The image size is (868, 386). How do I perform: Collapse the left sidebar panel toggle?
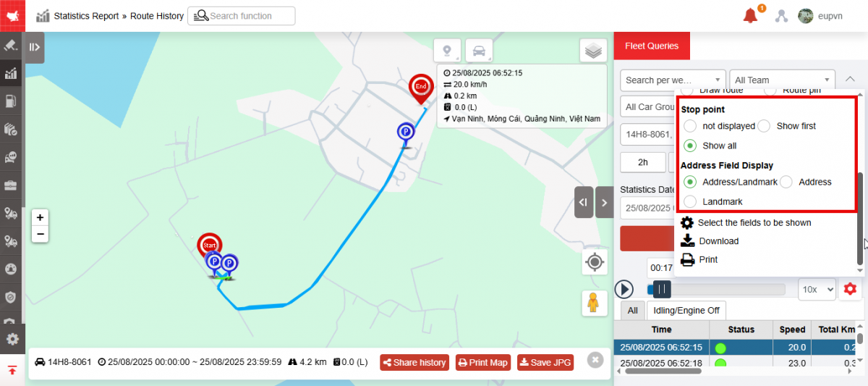click(34, 47)
